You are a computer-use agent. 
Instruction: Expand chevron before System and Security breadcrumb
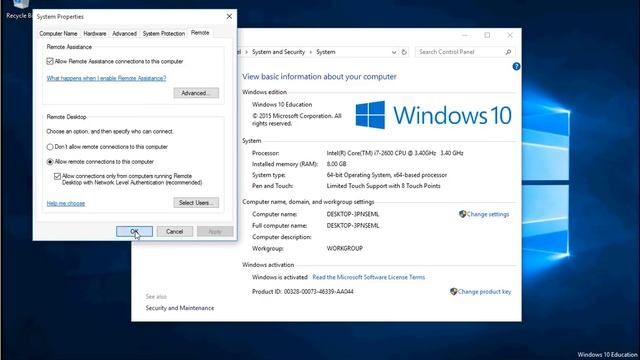247,52
